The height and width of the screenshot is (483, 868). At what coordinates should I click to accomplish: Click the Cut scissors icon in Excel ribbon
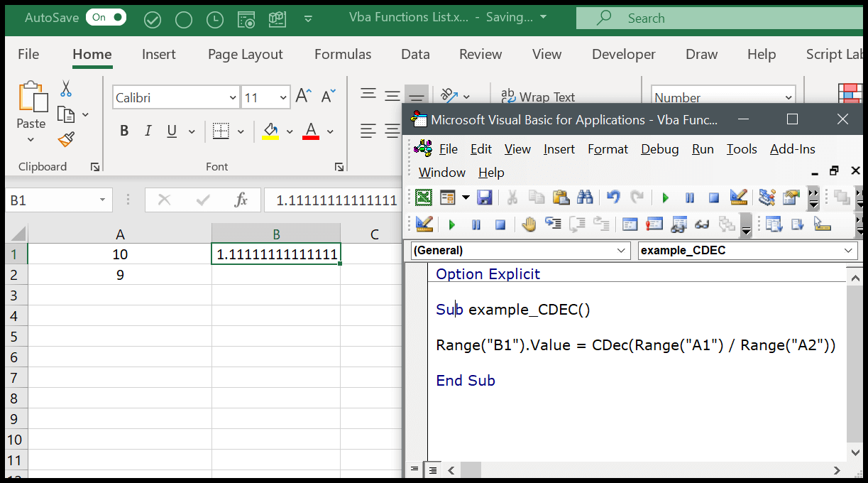[x=66, y=89]
